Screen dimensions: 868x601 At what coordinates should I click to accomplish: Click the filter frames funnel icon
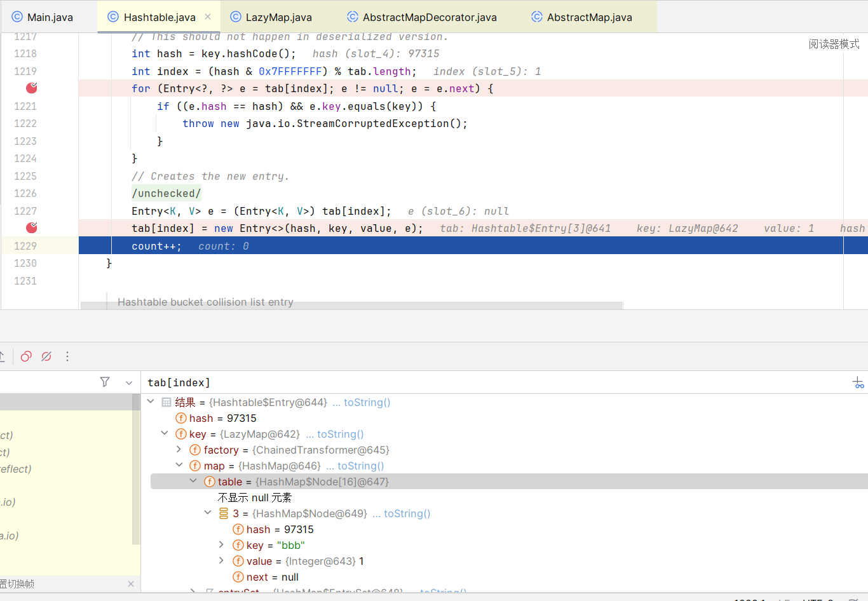pyautogui.click(x=105, y=382)
